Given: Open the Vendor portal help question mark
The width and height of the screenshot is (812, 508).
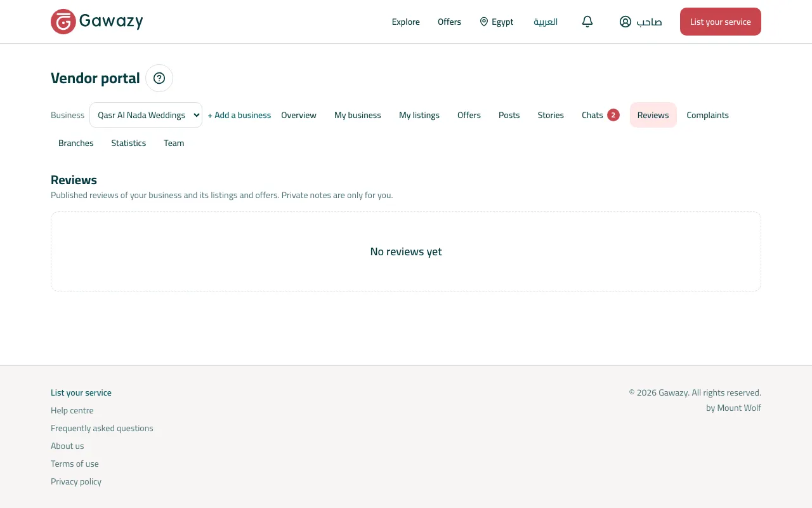Looking at the screenshot, I should (x=159, y=78).
